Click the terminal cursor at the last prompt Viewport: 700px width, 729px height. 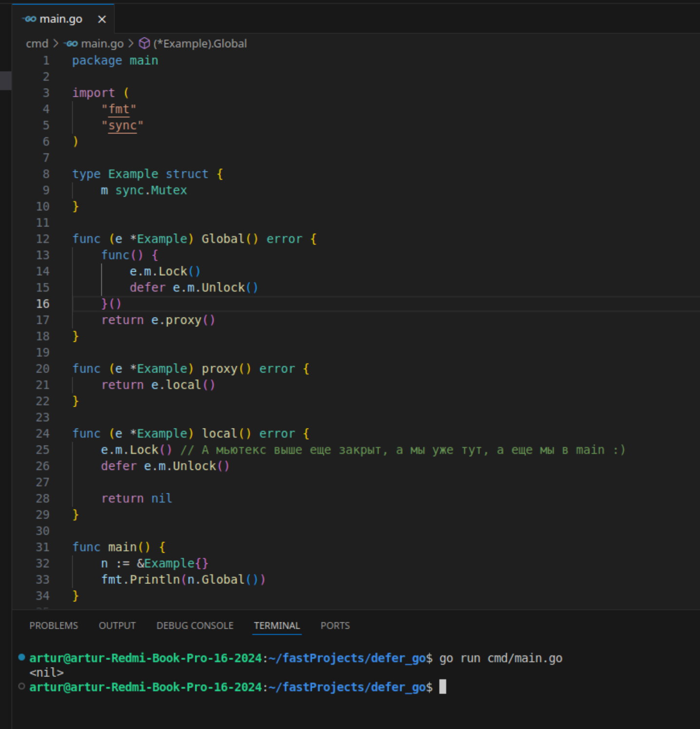pyautogui.click(x=442, y=687)
